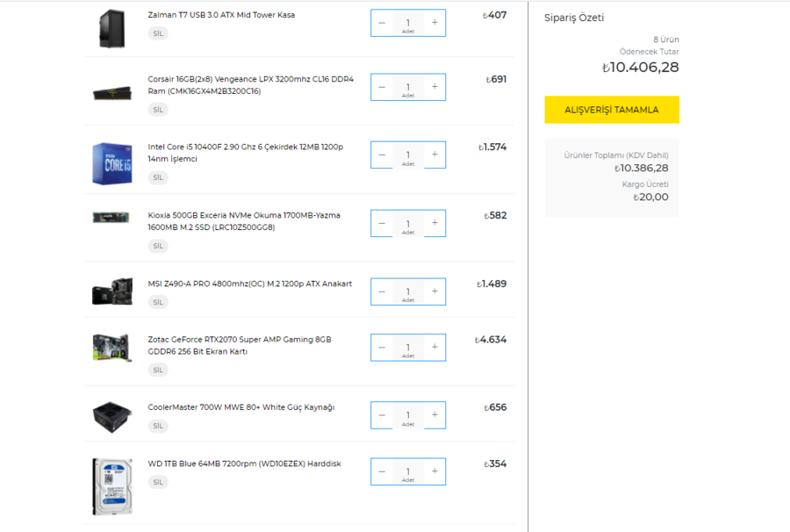790x532 pixels.
Task: Decrease quantity of CoolerMaster 700W power supply
Action: tap(382, 415)
